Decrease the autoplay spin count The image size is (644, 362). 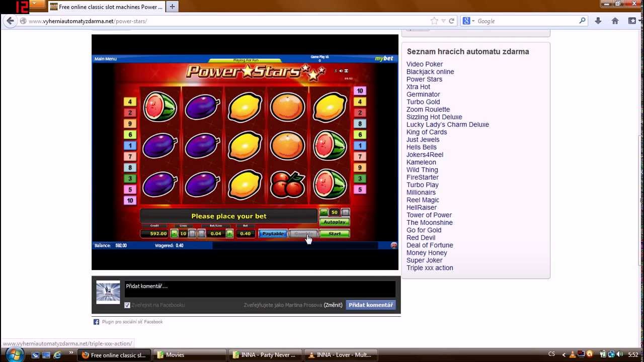click(324, 213)
